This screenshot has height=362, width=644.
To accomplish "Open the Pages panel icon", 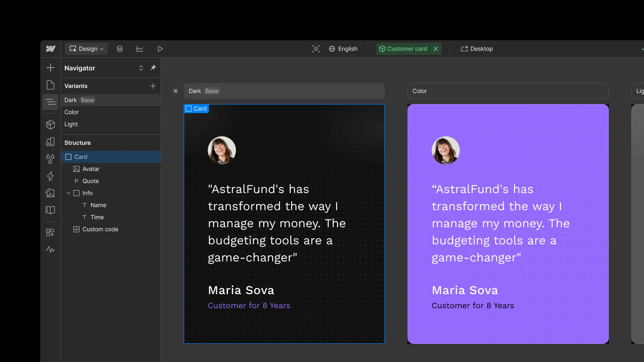I will (50, 85).
